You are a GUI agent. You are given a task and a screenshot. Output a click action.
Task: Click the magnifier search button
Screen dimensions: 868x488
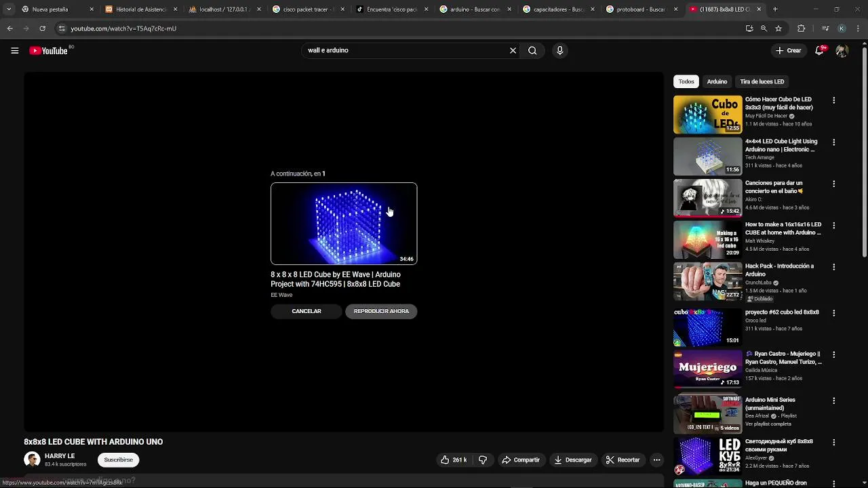tap(532, 50)
